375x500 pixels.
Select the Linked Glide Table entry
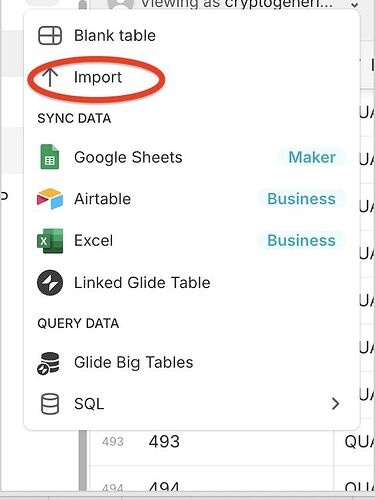pyautogui.click(x=192, y=283)
